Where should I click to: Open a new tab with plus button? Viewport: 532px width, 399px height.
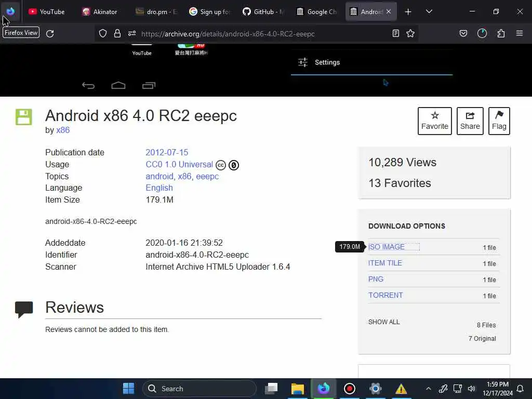point(408,12)
